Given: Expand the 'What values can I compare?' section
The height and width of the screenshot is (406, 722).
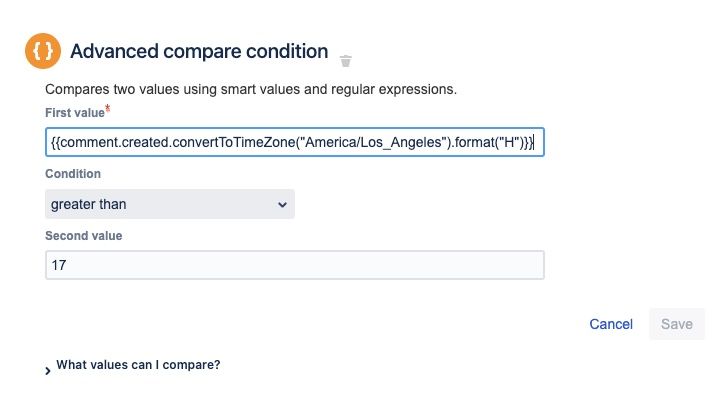Looking at the screenshot, I should 138,365.
